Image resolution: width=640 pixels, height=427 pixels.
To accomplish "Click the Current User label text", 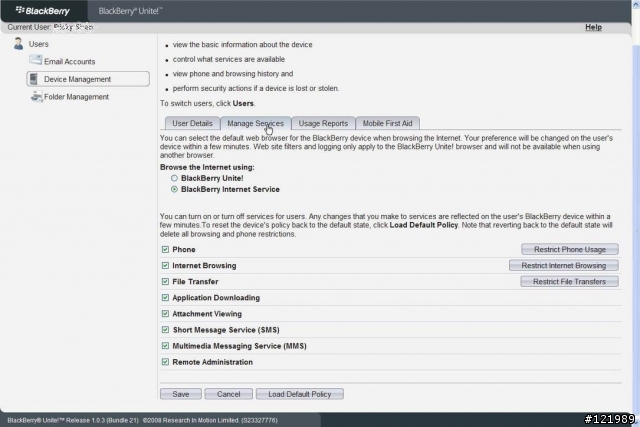I will click(x=29, y=27).
